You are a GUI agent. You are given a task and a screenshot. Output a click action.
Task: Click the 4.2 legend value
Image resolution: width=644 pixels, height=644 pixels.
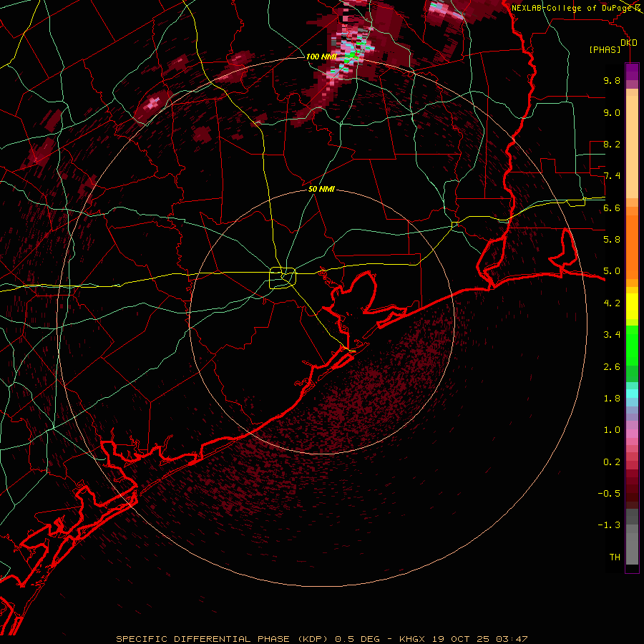click(x=612, y=303)
